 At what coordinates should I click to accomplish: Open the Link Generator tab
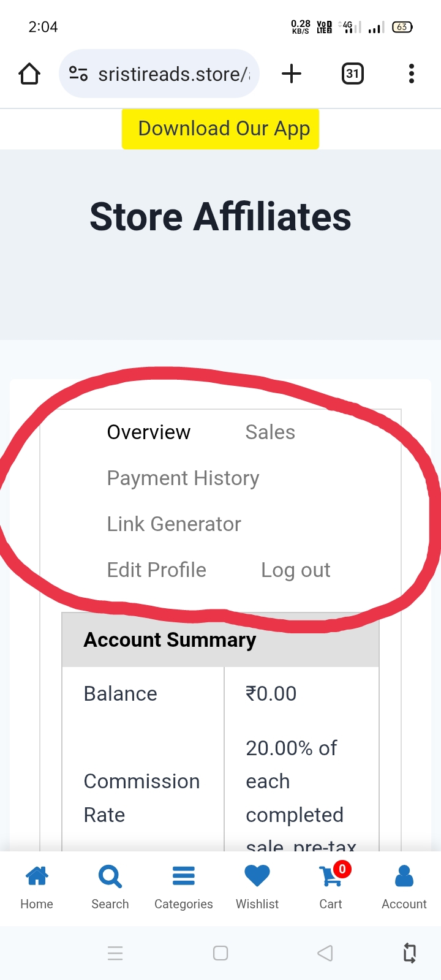174,524
